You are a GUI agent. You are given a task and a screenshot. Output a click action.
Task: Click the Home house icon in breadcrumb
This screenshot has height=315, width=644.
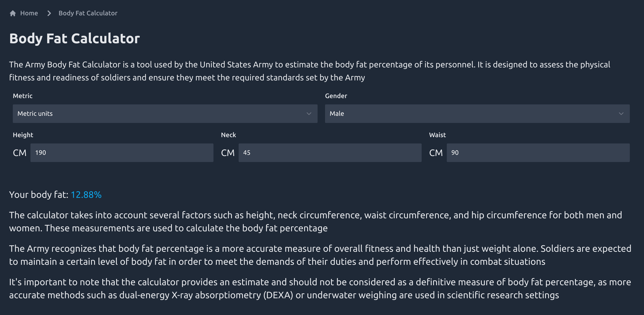(x=13, y=13)
